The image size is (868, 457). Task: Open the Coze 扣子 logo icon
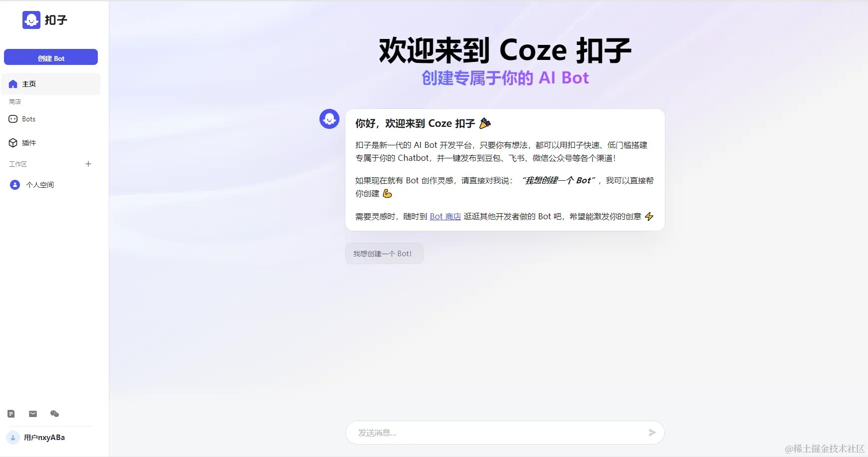click(x=31, y=20)
